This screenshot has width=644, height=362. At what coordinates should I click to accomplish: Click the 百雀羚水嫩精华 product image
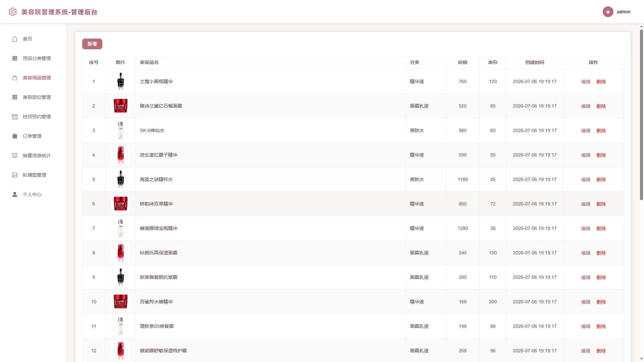click(x=121, y=302)
